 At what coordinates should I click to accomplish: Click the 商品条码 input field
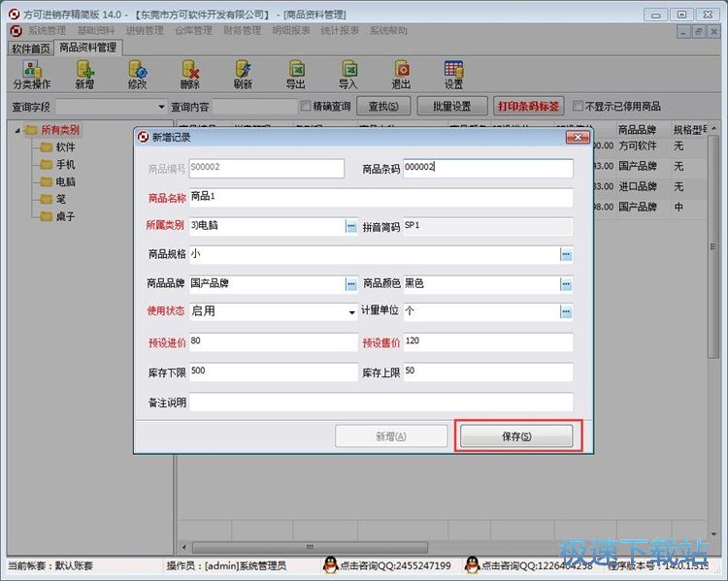[x=488, y=169]
